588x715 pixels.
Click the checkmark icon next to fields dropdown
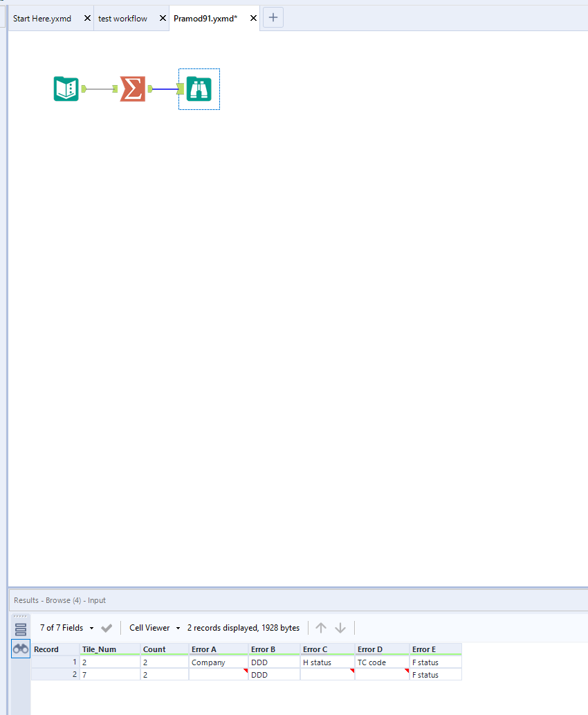click(107, 627)
